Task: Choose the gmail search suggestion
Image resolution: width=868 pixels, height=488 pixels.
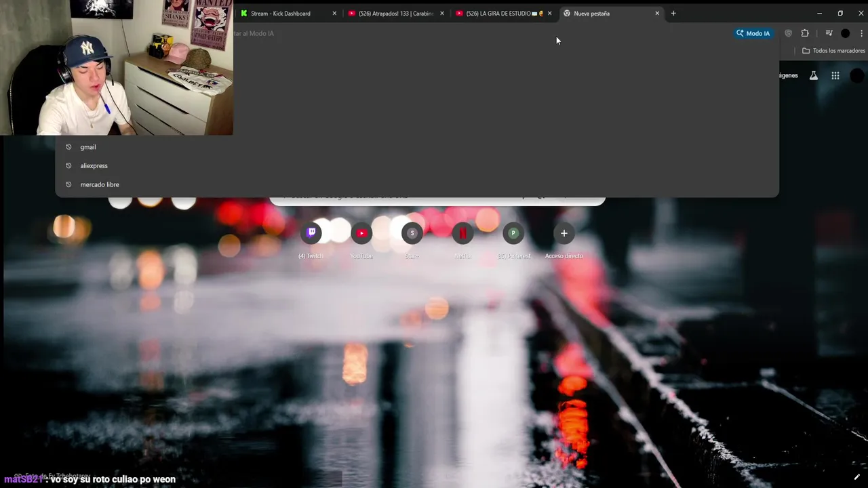Action: pos(416,147)
